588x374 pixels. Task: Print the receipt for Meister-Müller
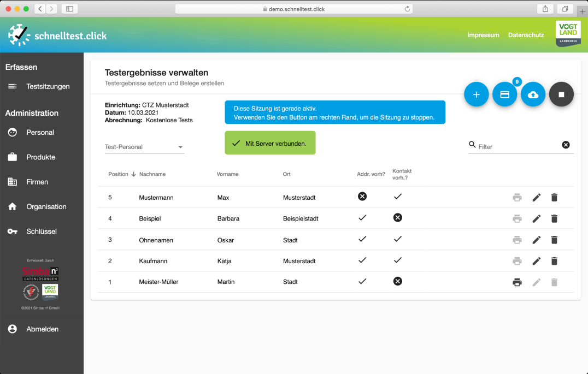517,282
